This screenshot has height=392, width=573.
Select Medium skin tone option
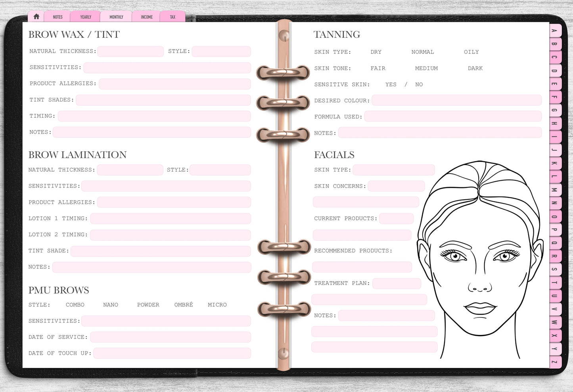point(426,68)
